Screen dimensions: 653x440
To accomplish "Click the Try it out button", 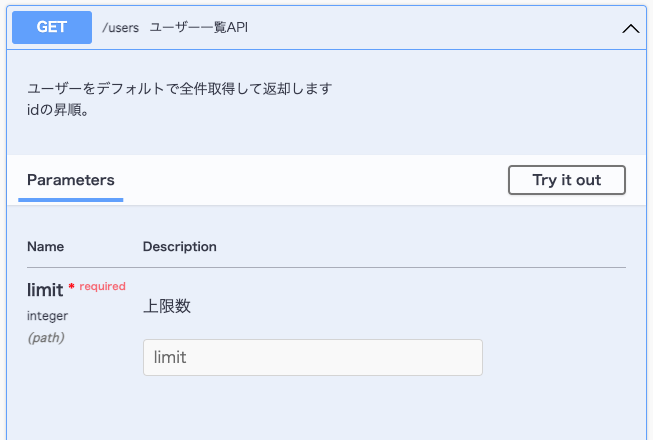I will (x=567, y=180).
